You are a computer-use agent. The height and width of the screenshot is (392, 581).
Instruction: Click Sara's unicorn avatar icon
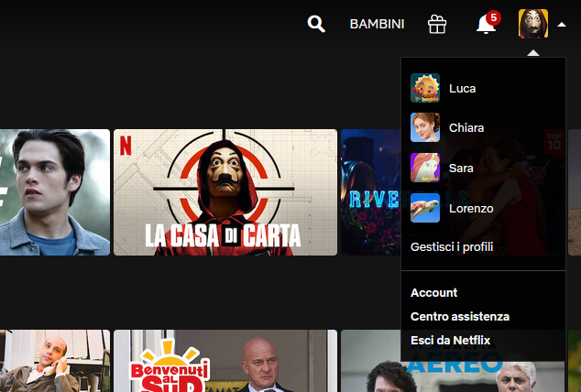pos(425,168)
